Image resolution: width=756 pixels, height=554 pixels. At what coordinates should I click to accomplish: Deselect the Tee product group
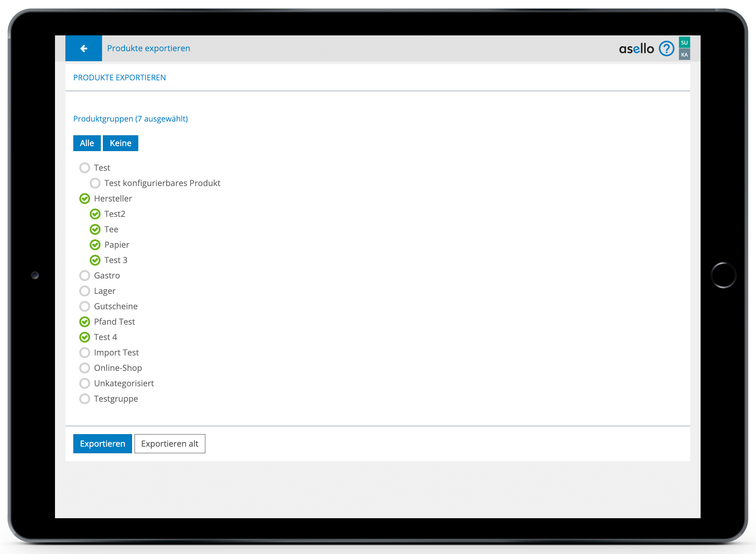coord(95,229)
